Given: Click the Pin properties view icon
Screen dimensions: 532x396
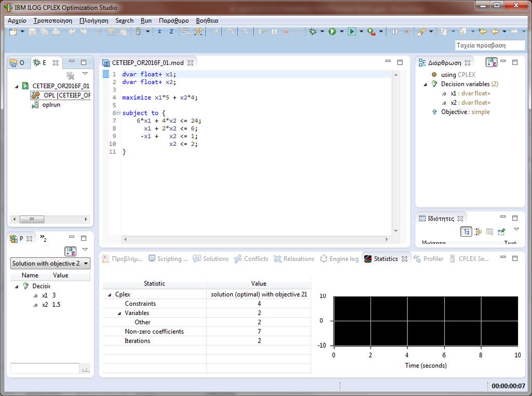Looking at the screenshot, I should (x=501, y=232).
